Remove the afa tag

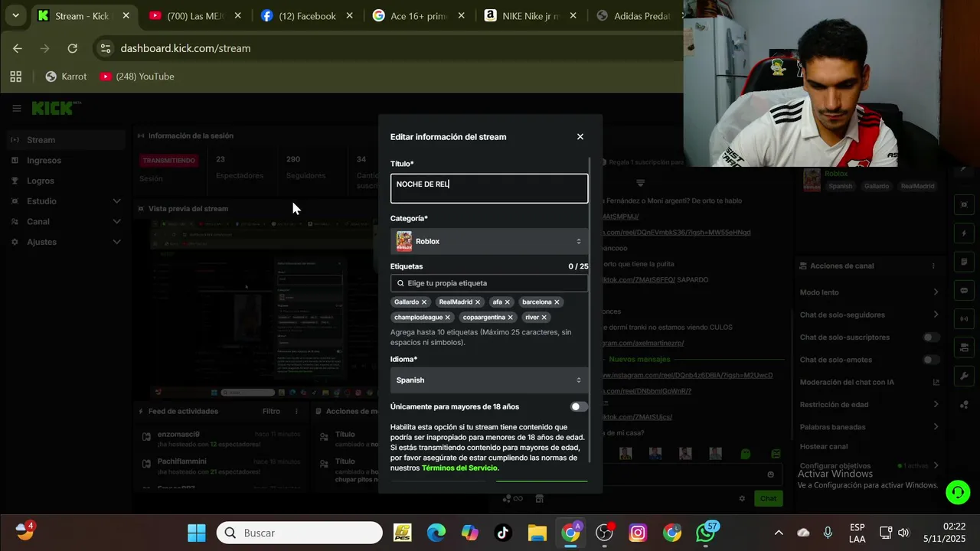507,302
